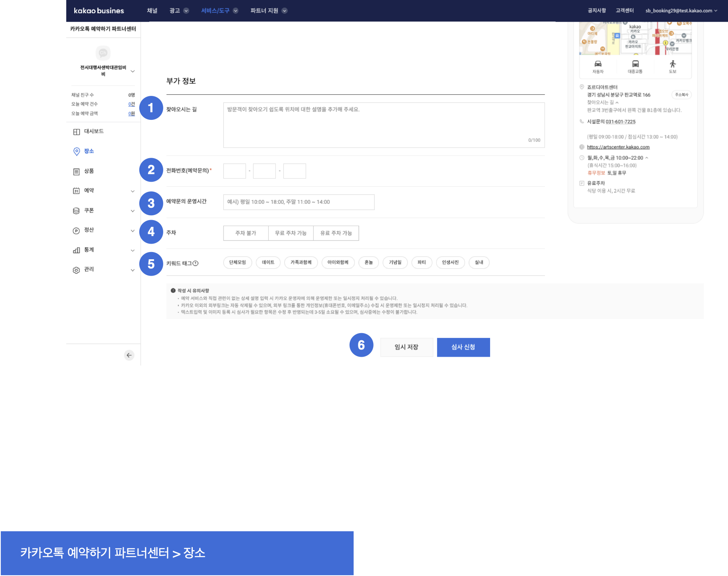Click the 심사 신청 submit button

click(x=463, y=347)
